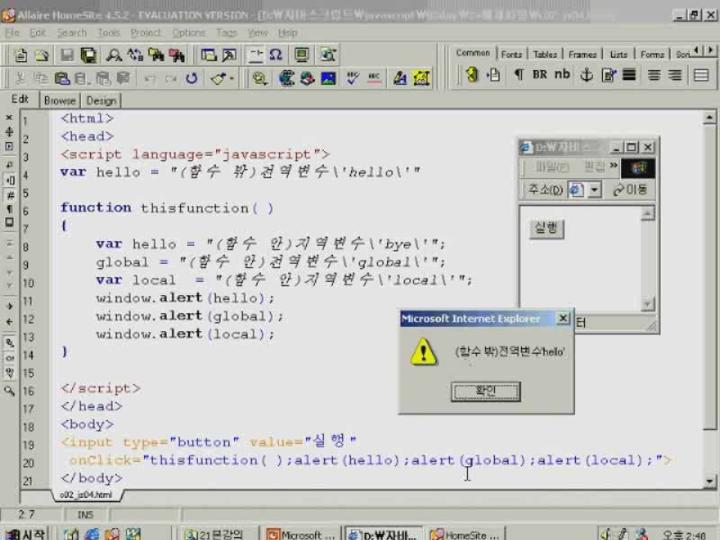Image resolution: width=720 pixels, height=540 pixels.
Task: Click the INS indicator in status bar
Action: click(x=85, y=515)
